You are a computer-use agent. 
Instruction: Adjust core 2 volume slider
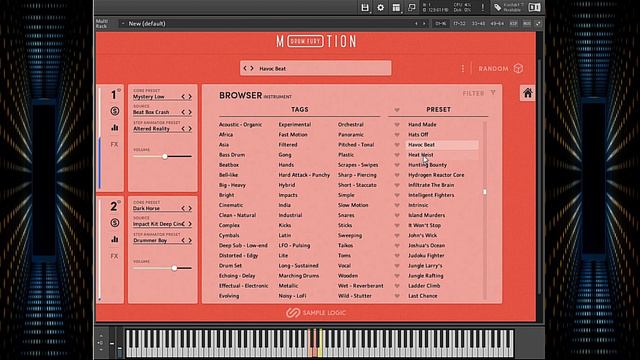pos(162,268)
